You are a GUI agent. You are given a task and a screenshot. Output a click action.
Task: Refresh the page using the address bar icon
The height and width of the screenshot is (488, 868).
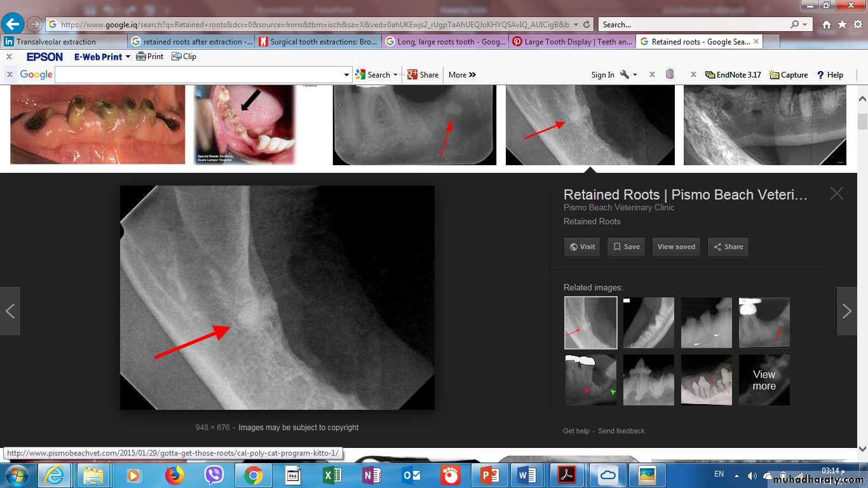click(587, 24)
